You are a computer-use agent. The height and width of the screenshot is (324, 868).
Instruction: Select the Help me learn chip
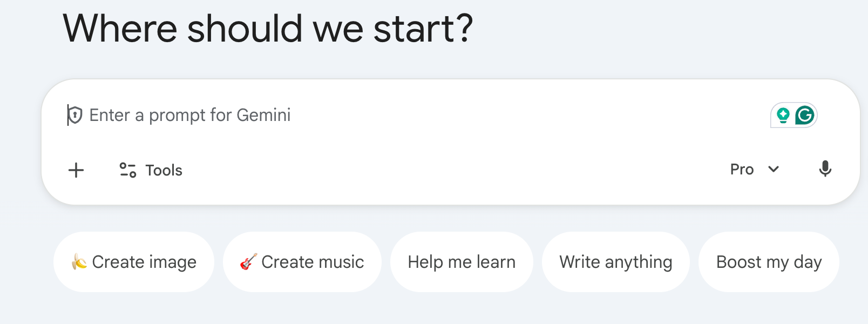pos(462,262)
